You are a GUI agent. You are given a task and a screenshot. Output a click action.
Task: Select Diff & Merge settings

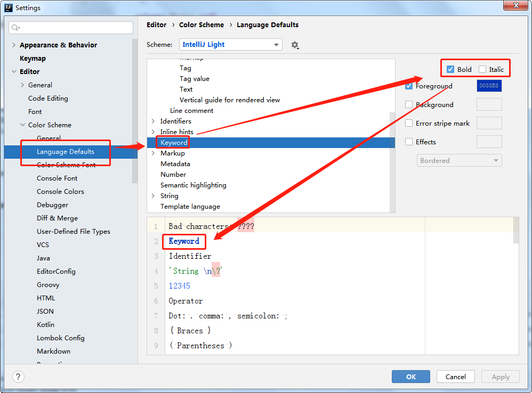(x=58, y=218)
